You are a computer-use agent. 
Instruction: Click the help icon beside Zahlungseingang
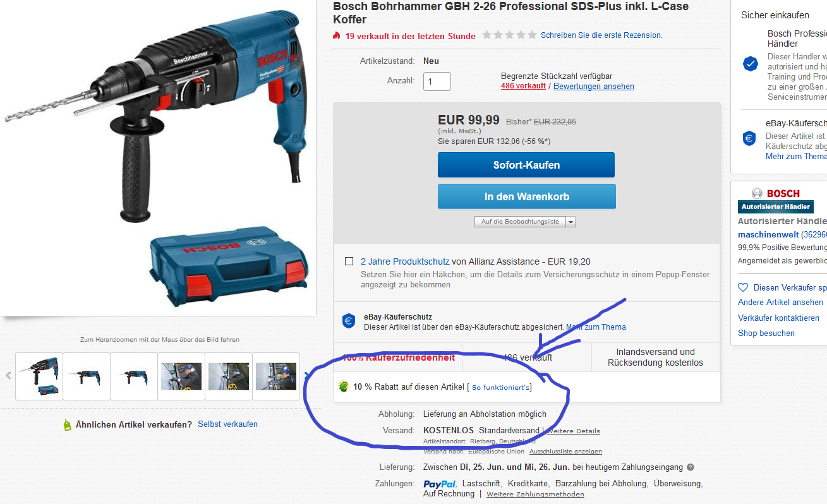click(x=690, y=467)
